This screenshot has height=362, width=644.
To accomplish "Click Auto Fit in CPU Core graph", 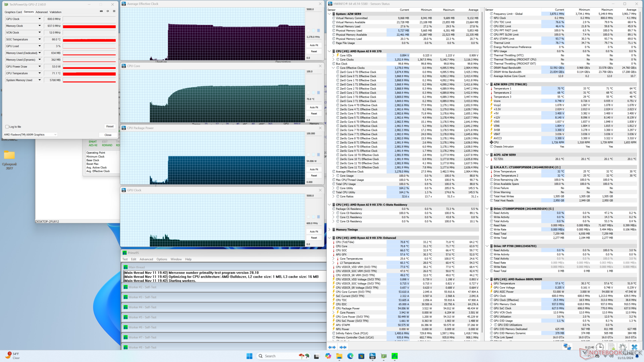I will click(x=314, y=107).
